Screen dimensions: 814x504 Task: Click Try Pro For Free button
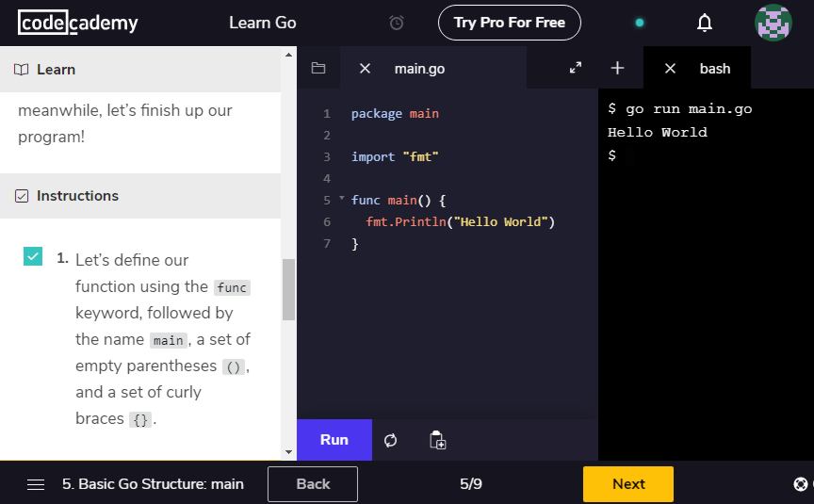point(510,23)
